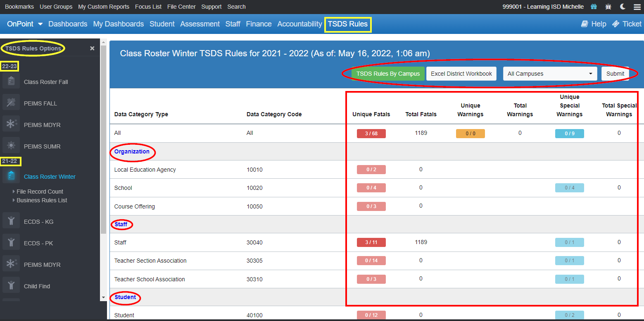Click the PEIMS FALL icon in the sidebar
This screenshot has height=321, width=644.
coord(11,103)
